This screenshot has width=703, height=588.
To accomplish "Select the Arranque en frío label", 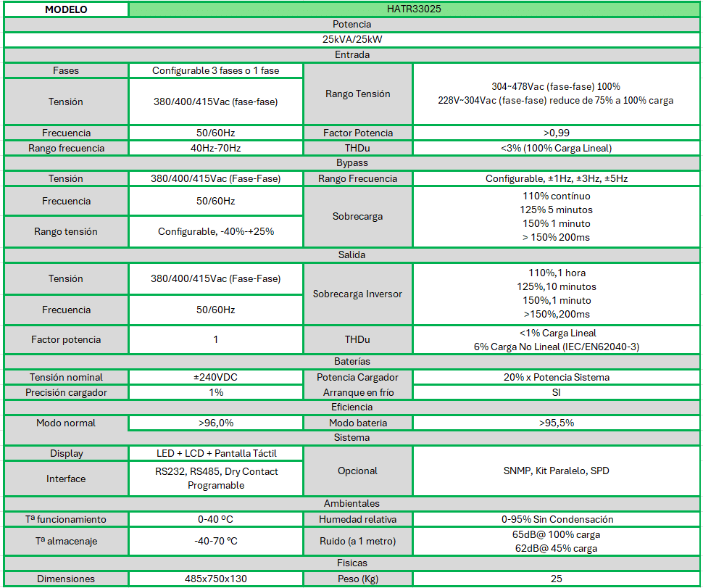I will pos(358,392).
